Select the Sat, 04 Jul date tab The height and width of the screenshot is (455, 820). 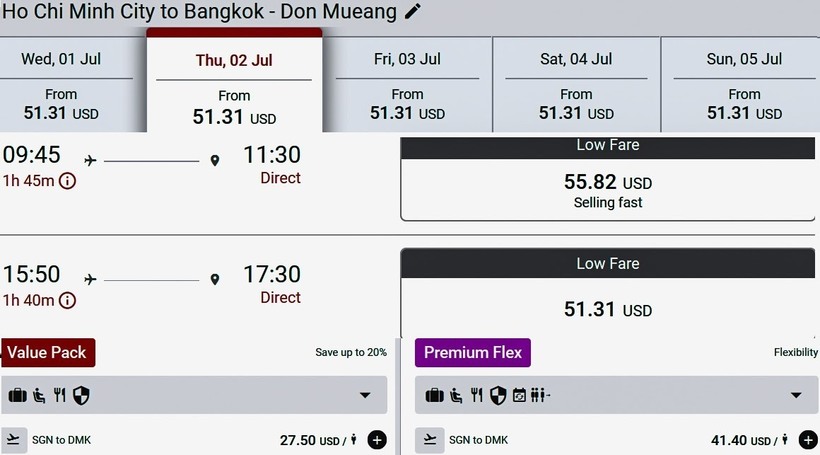tap(576, 85)
